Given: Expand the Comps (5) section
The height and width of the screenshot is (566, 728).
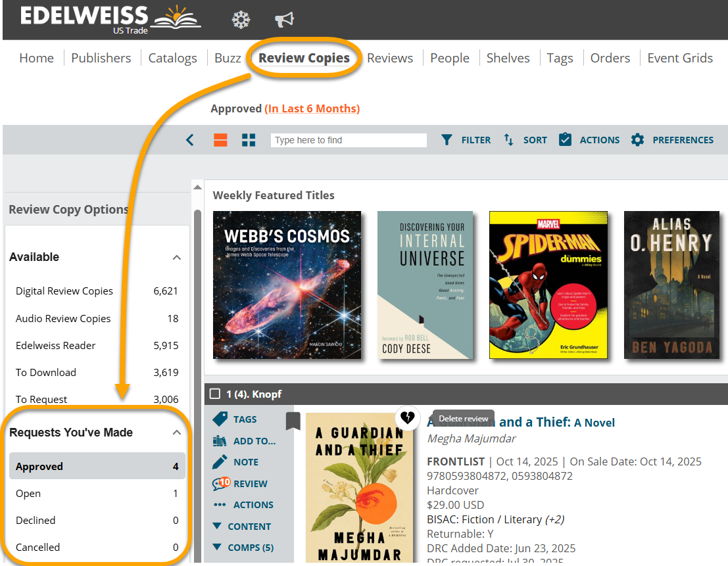Looking at the screenshot, I should pos(243,548).
